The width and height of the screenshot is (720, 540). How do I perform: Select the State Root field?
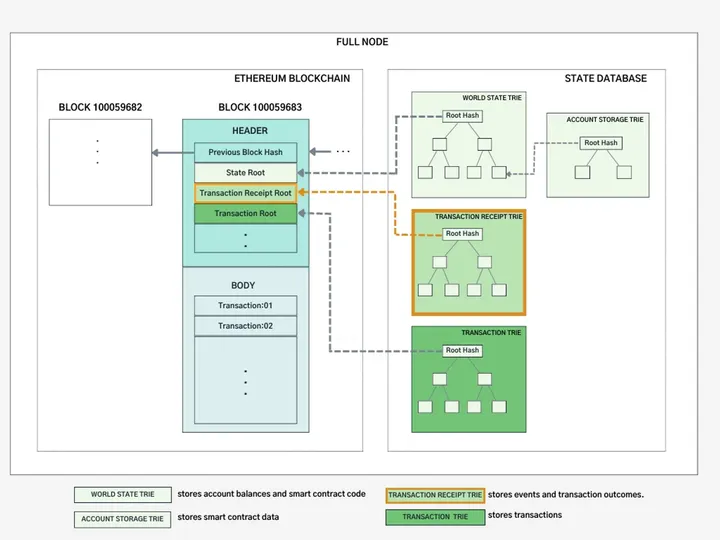click(x=245, y=173)
